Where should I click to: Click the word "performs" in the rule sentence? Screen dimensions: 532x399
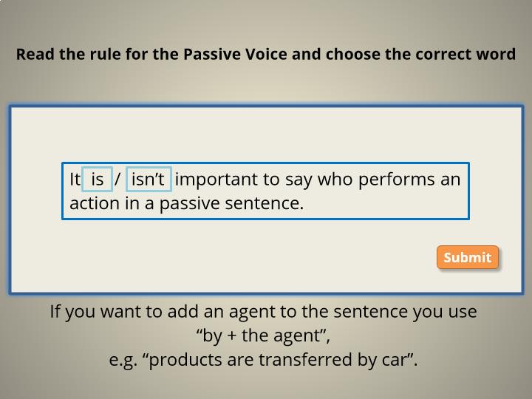point(396,179)
